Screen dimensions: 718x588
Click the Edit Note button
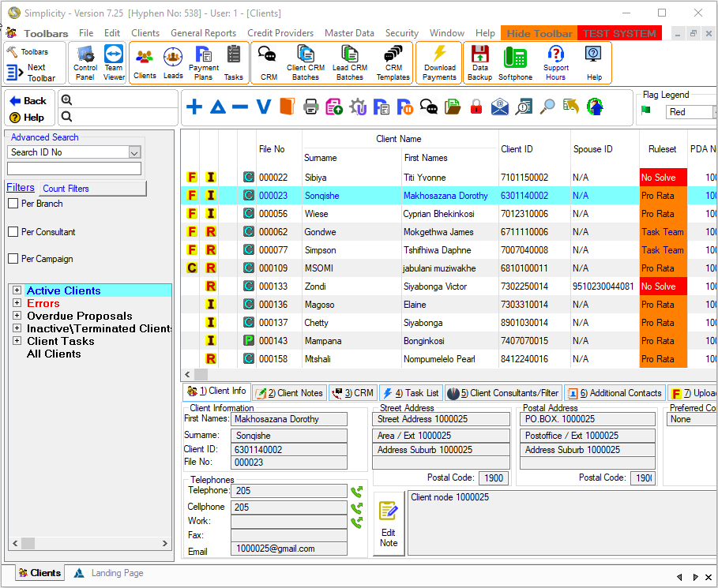tap(388, 524)
